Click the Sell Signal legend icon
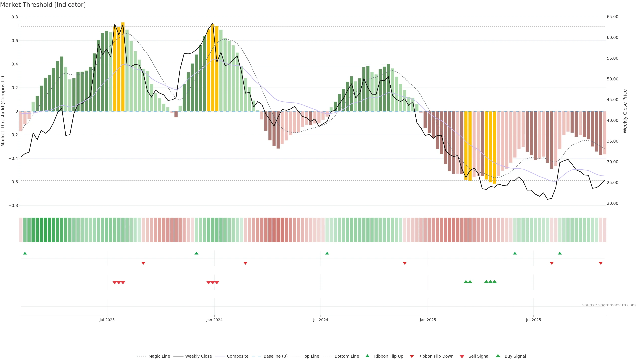 point(462,356)
